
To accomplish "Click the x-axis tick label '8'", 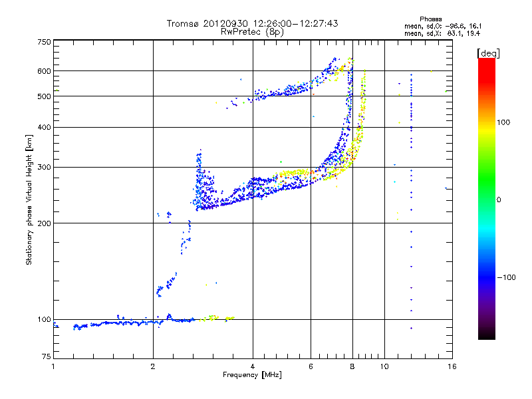I will pyautogui.click(x=352, y=366).
